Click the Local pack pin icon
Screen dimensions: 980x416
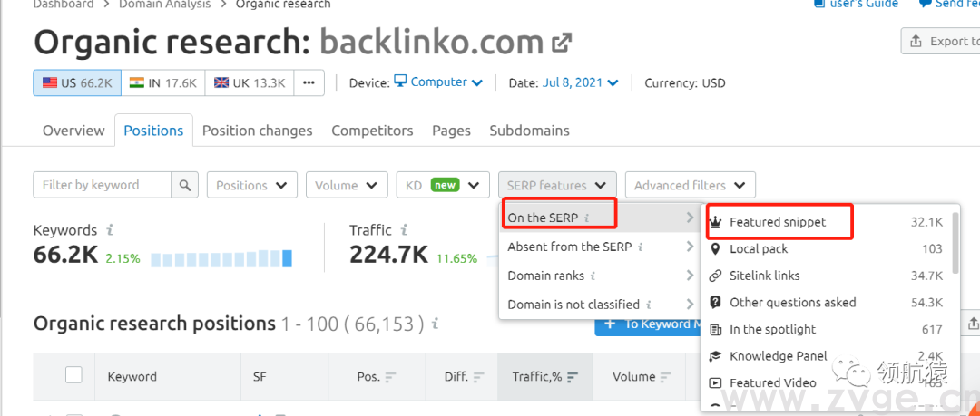click(x=716, y=248)
